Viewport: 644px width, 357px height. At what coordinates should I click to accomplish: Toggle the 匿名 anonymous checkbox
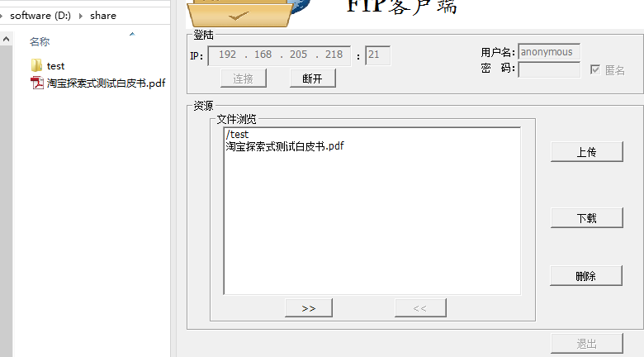[x=595, y=69]
